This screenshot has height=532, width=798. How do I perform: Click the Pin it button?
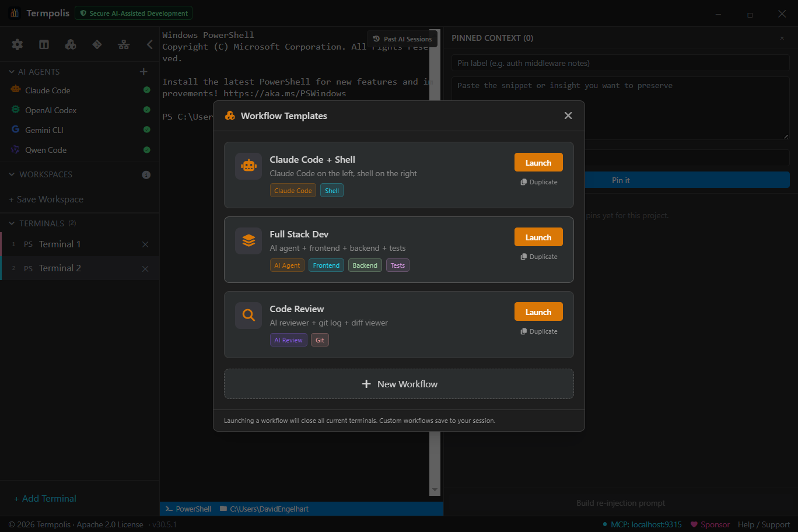tap(621, 180)
